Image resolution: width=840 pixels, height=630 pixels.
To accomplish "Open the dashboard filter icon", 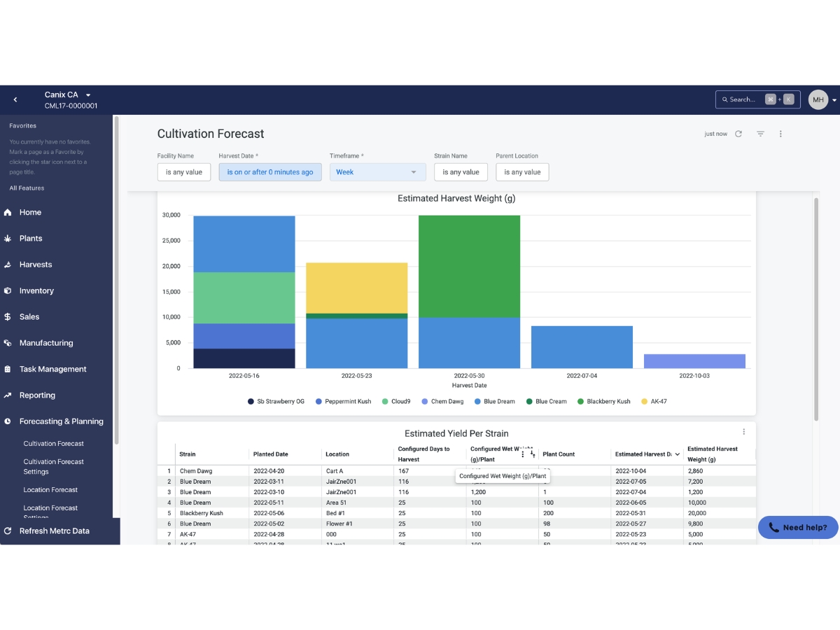I will (x=760, y=134).
